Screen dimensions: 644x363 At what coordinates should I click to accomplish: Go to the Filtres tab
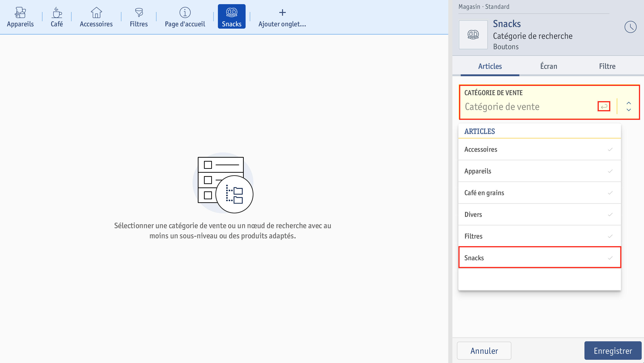point(139,17)
